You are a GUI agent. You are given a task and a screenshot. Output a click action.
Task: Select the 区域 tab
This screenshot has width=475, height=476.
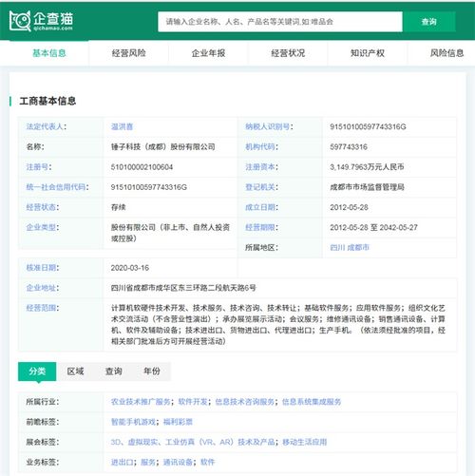(75, 371)
